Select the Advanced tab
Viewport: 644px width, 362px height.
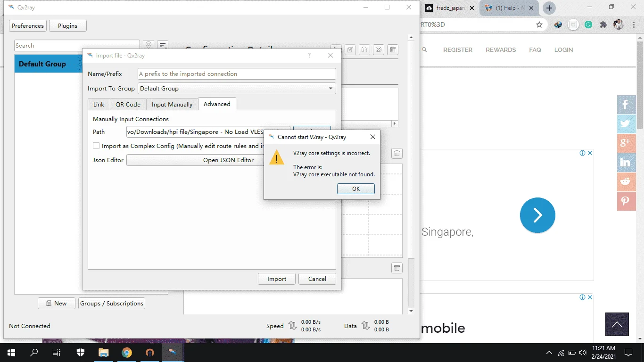(x=217, y=104)
